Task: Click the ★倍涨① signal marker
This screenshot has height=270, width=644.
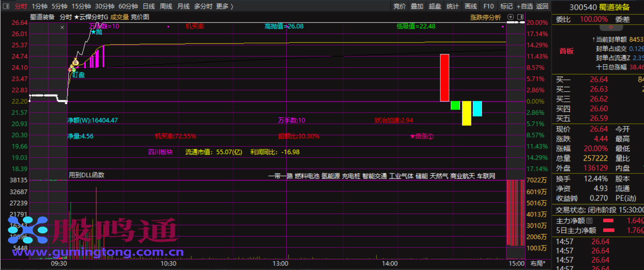Action: pyautogui.click(x=421, y=136)
